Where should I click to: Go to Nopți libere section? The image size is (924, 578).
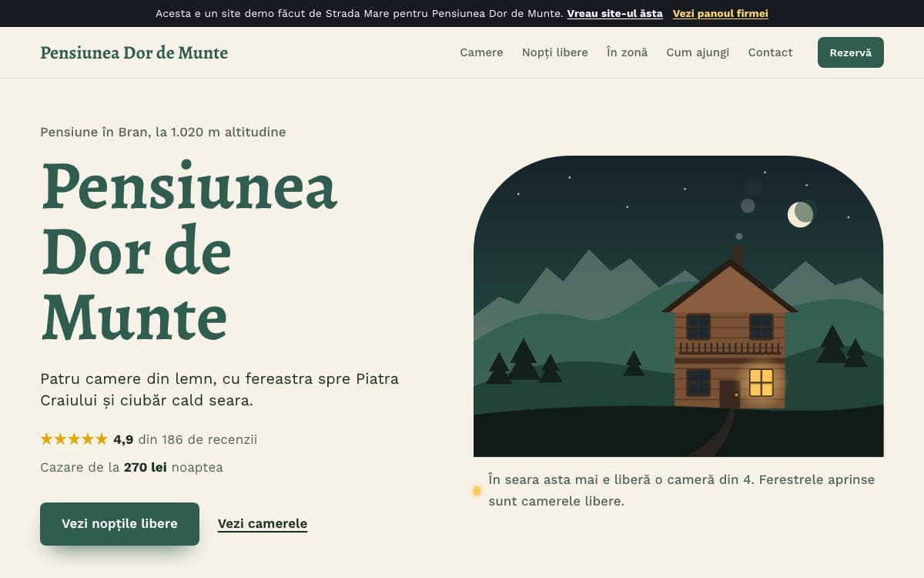555,52
